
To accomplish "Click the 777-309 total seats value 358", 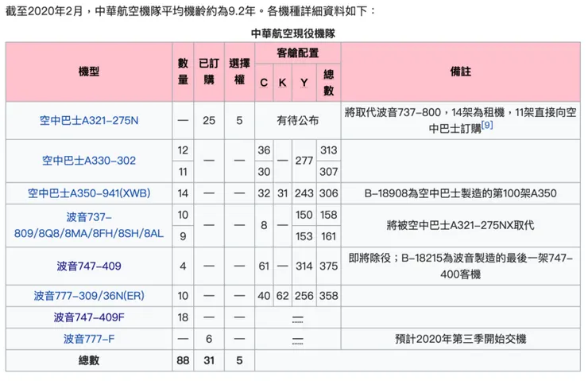I will 328,296.
